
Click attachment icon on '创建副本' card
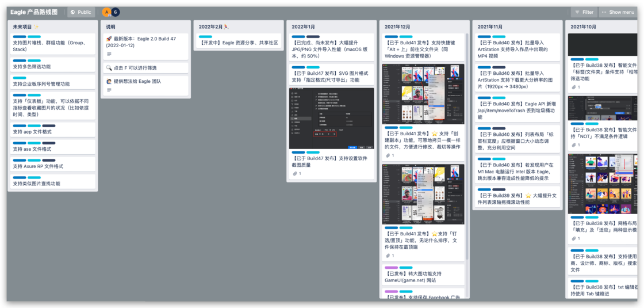click(x=388, y=155)
